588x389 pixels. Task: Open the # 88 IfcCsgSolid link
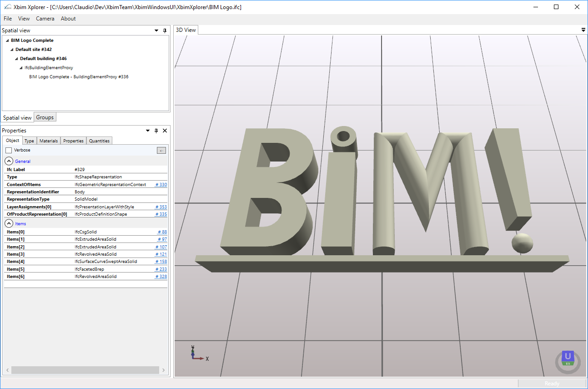(x=162, y=232)
